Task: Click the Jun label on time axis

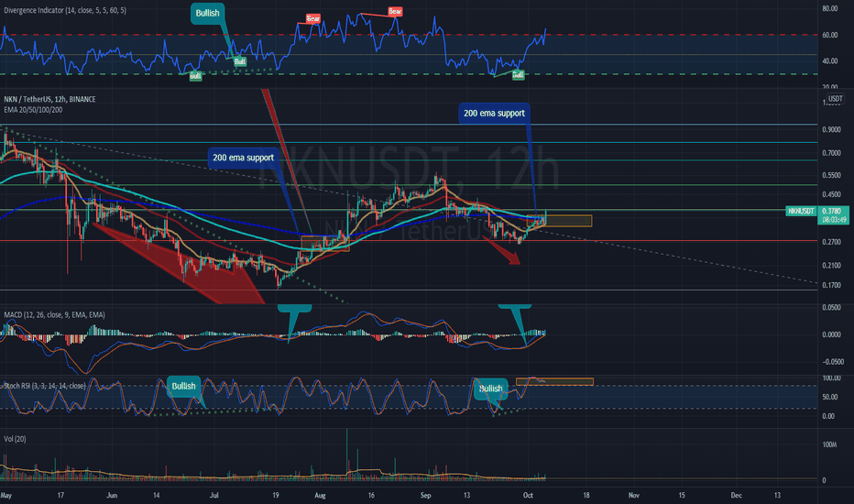Action: tap(112, 495)
